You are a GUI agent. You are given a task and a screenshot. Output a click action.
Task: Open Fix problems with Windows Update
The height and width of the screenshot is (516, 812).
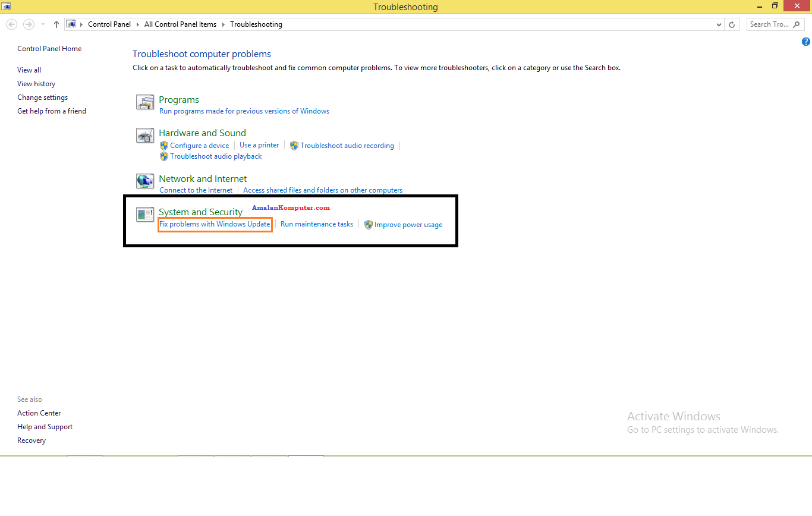tap(215, 224)
